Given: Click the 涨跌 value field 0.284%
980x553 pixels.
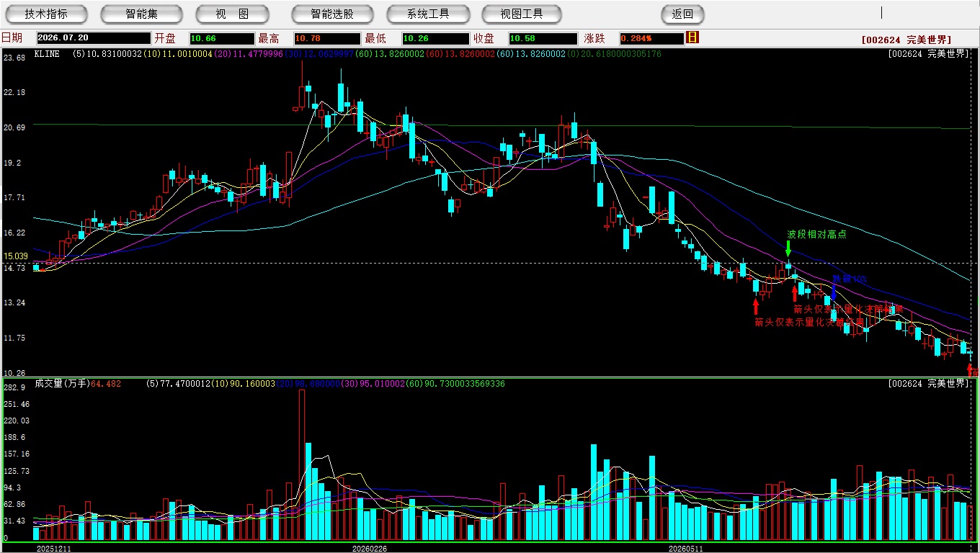Looking at the screenshot, I should pos(651,38).
